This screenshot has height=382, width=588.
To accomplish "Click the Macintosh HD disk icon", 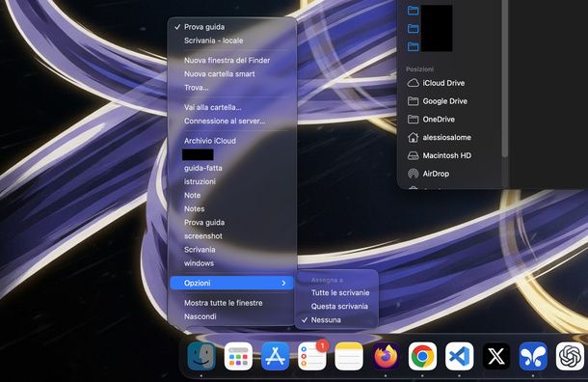I will click(413, 155).
